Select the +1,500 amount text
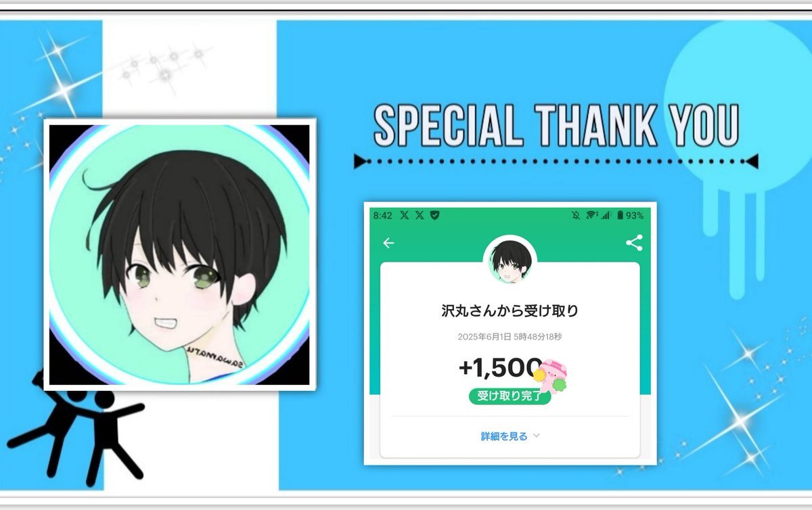Viewport: 812px width, 510px height. (x=501, y=368)
